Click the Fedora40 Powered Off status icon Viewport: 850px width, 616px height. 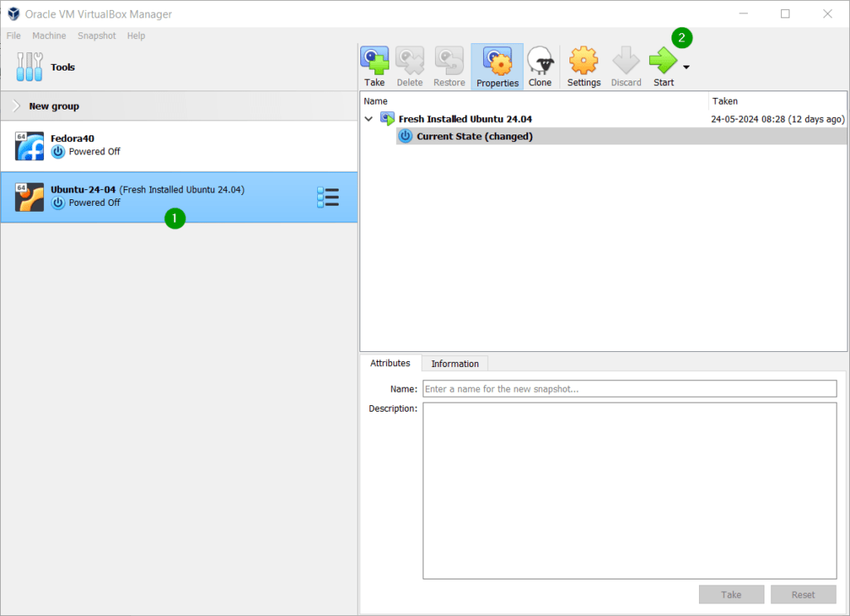click(58, 152)
